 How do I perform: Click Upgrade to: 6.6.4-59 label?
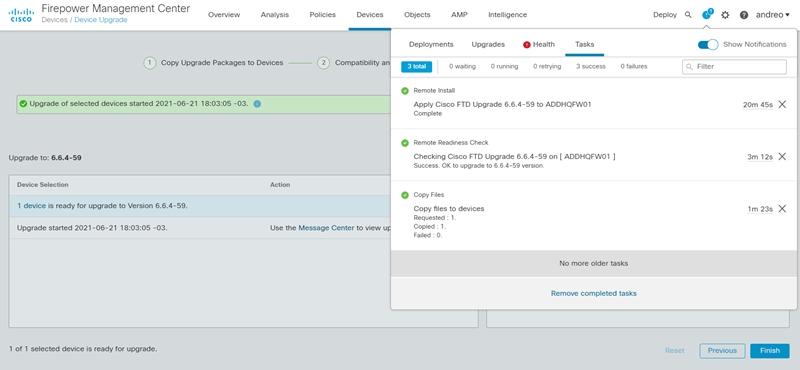point(45,158)
